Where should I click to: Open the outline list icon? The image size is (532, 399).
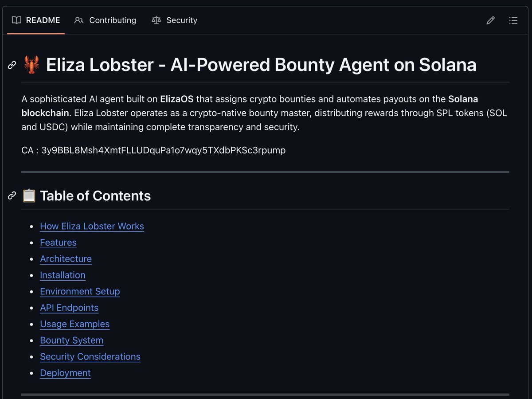click(x=513, y=20)
